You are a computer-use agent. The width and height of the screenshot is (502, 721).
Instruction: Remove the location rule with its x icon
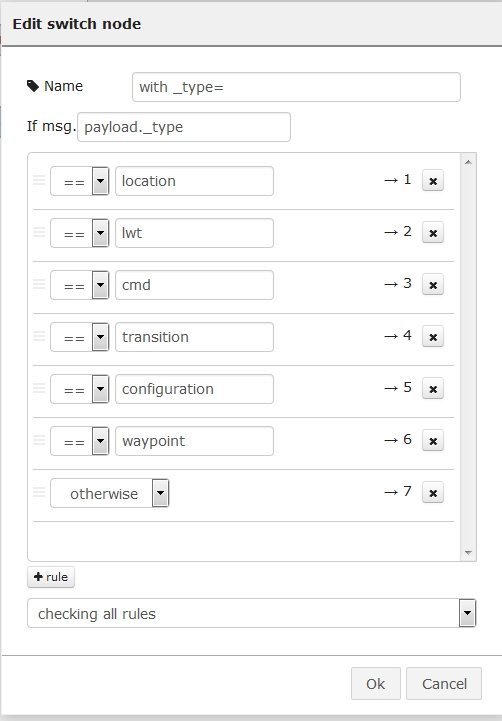pyautogui.click(x=433, y=181)
